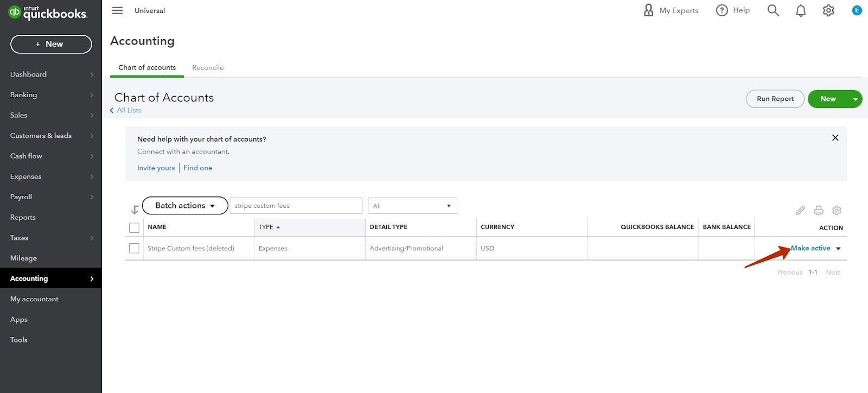The width and height of the screenshot is (868, 393).
Task: Expand Accounting menu chevron
Action: coord(92,278)
